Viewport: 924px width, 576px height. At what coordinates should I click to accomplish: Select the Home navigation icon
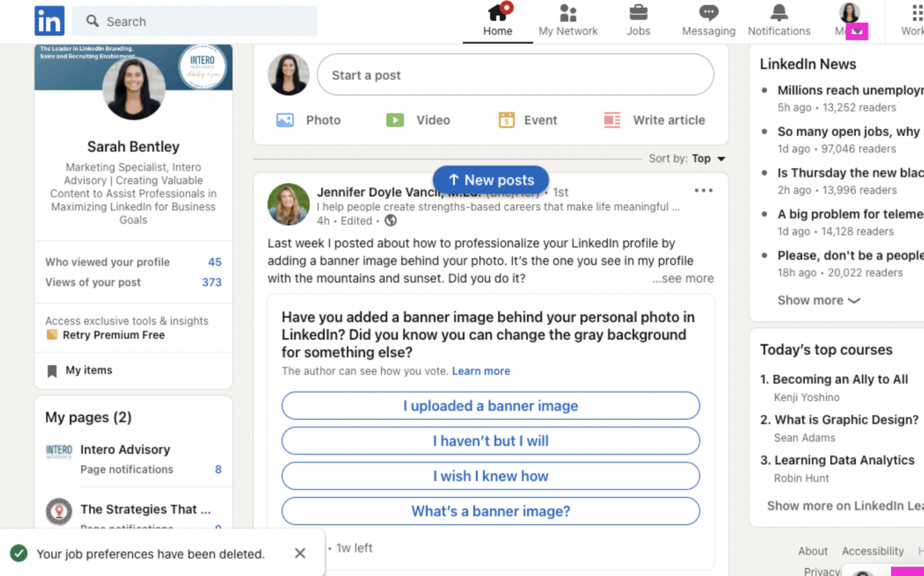click(x=497, y=13)
